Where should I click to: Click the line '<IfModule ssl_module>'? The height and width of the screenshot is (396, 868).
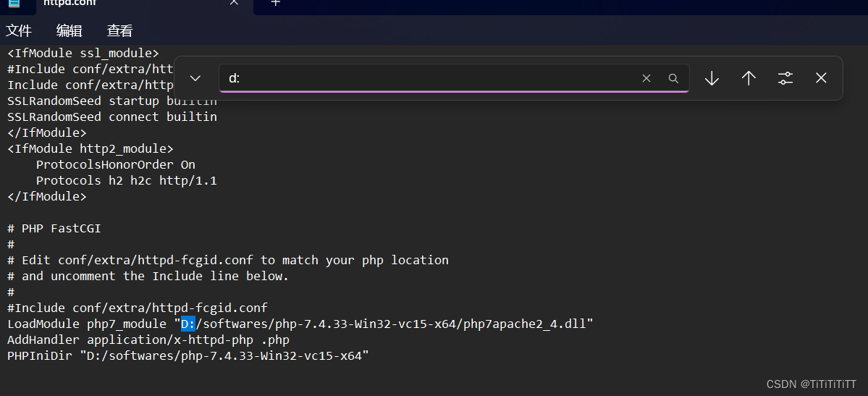point(83,53)
